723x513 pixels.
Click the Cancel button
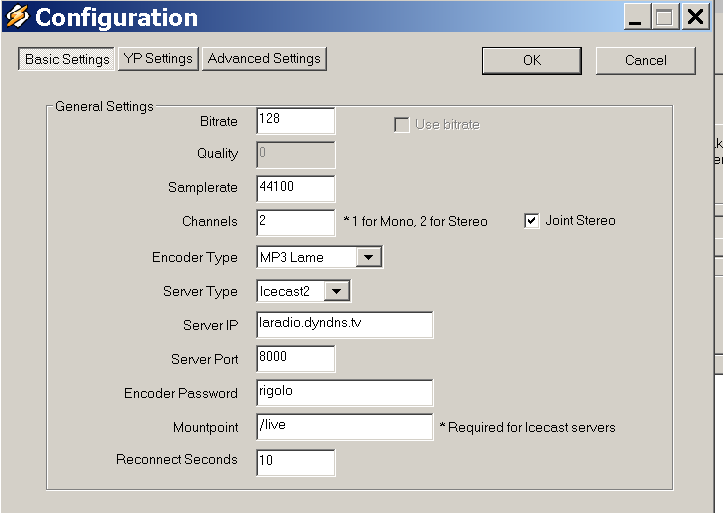pos(645,60)
